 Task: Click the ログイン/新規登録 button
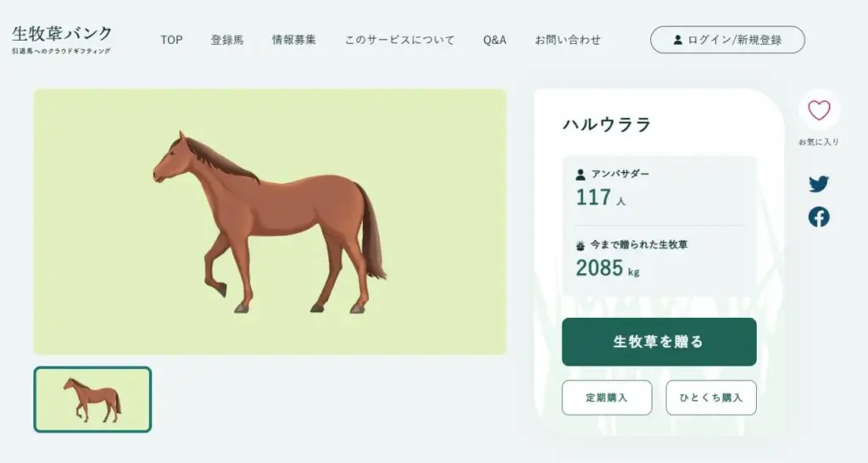[x=727, y=40]
